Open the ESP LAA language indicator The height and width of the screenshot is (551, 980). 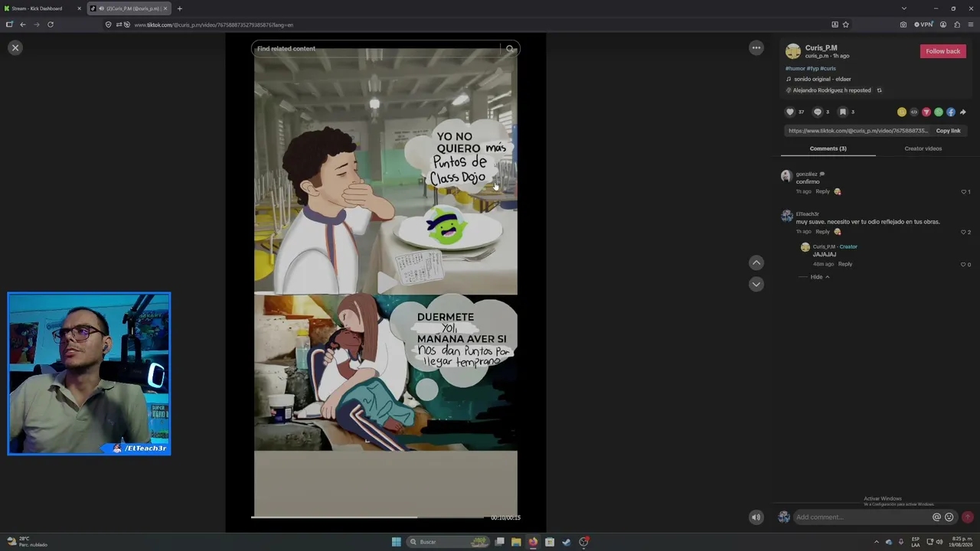click(x=916, y=542)
